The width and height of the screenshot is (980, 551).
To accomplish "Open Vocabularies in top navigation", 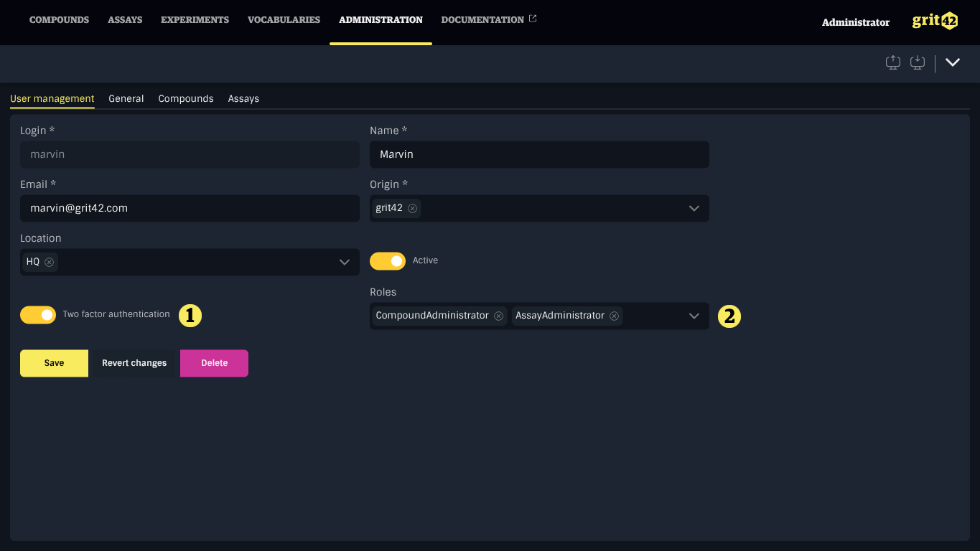I will pos(284,20).
